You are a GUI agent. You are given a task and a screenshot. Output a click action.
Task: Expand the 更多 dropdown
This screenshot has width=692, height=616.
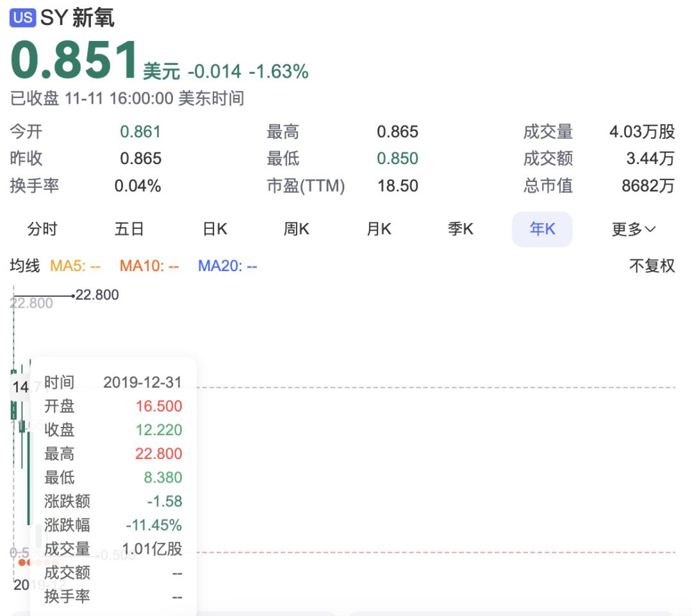tap(634, 229)
